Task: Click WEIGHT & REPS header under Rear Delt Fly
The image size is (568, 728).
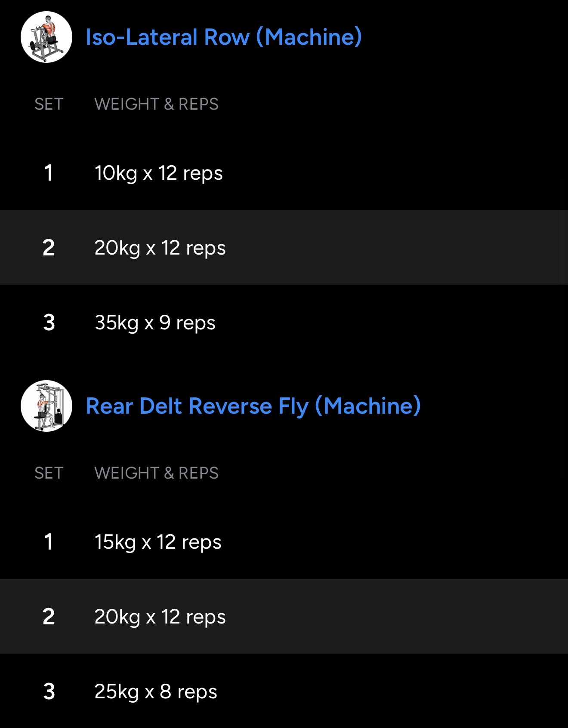Action: [156, 473]
